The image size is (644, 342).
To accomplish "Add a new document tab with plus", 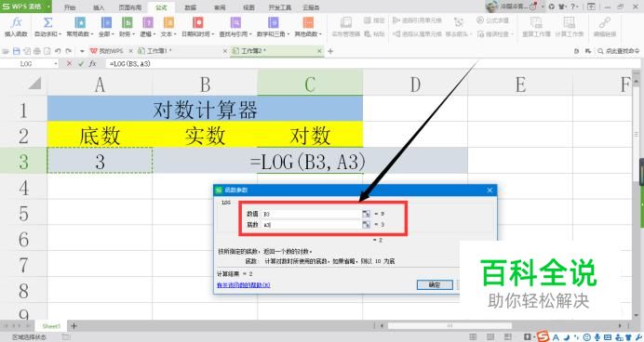I will pos(330,51).
